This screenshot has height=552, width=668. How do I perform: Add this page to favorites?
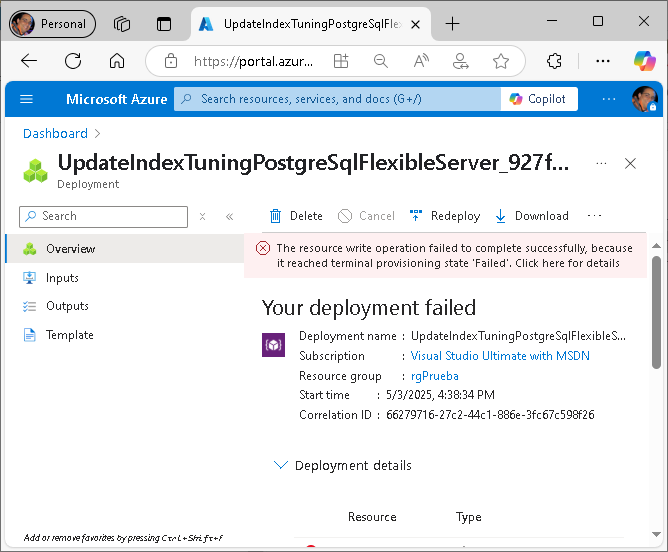coord(501,61)
